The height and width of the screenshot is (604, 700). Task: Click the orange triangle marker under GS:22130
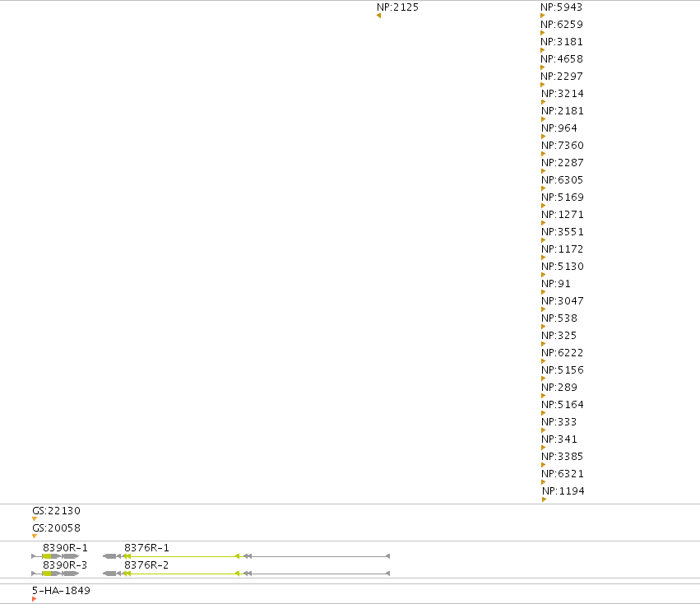click(35, 518)
